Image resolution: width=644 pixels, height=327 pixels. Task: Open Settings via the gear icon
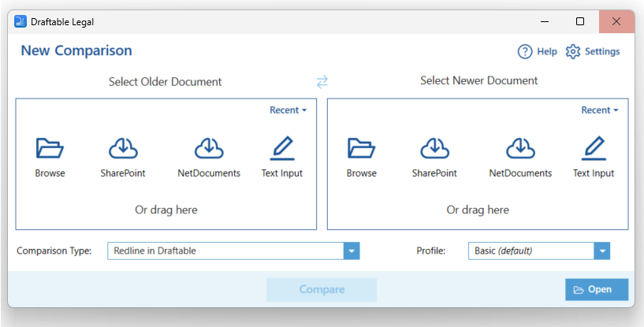[x=573, y=52]
